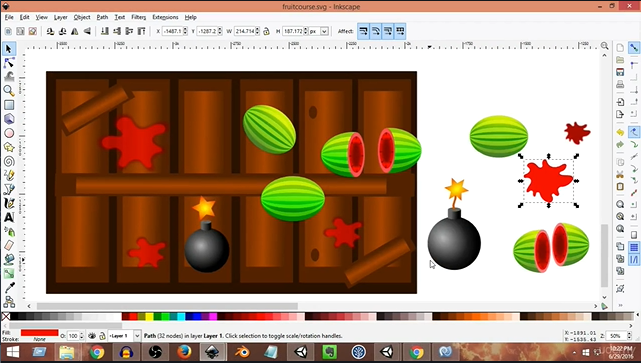Open Blender from the taskbar
This screenshot has height=363, width=641.
[x=242, y=352]
